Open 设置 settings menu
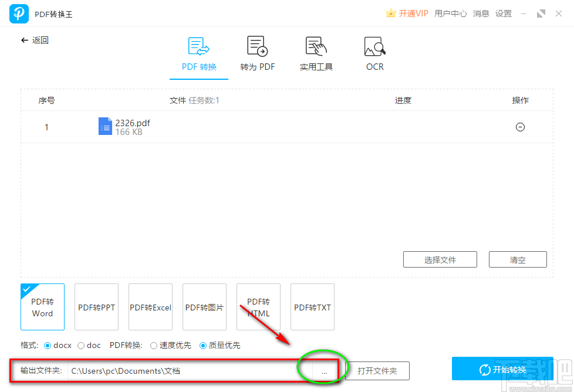574x392 pixels. pos(503,13)
